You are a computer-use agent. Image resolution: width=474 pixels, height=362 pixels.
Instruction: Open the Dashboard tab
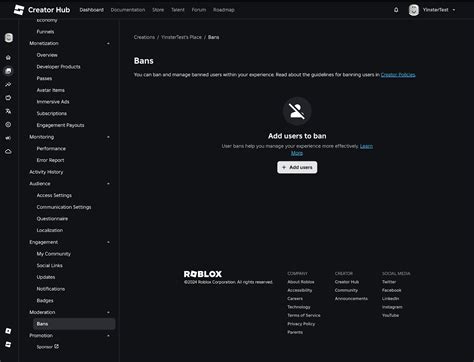click(x=92, y=10)
